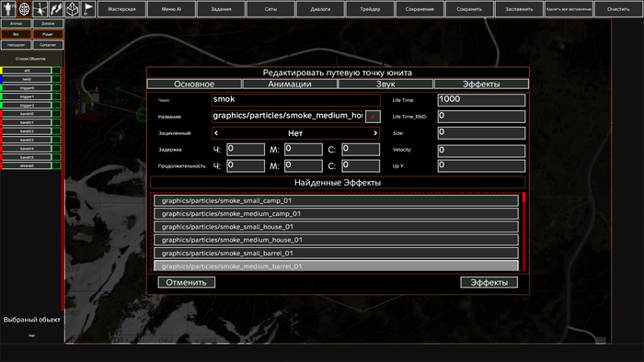The width and height of the screenshot is (644, 362).
Task: Select smoke_medium_camp_01 effect
Action: (336, 213)
